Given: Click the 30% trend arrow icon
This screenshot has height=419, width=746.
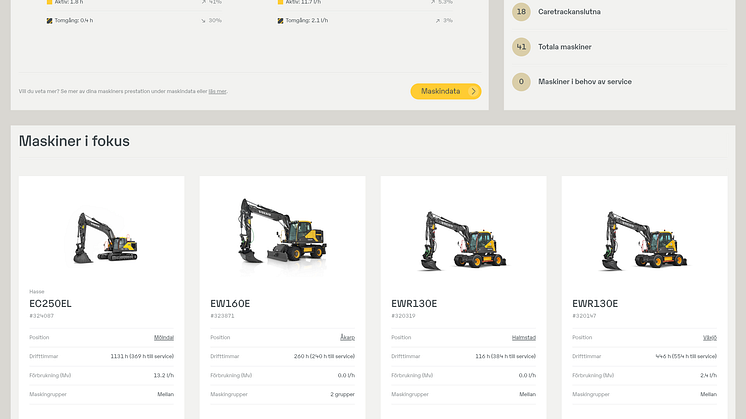Looking at the screenshot, I should point(204,21).
